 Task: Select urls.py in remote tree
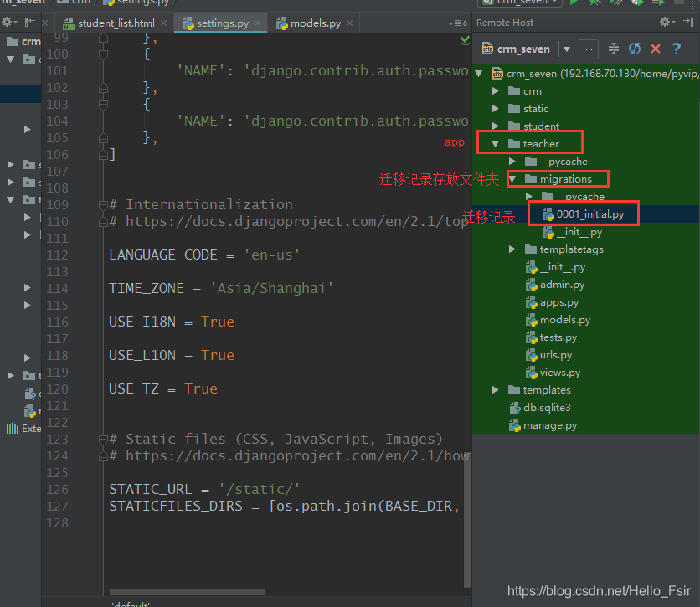pos(548,355)
